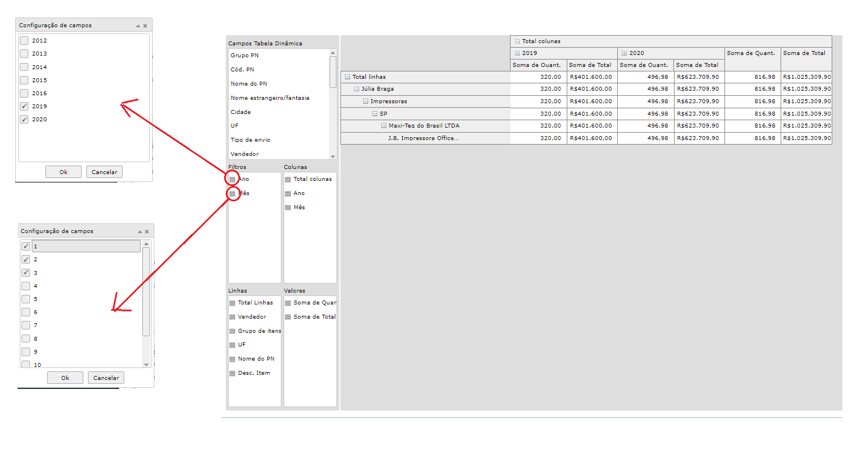The image size is (868, 457).
Task: Select Nome estrangeiro/fantasia field in the list
Action: [270, 98]
